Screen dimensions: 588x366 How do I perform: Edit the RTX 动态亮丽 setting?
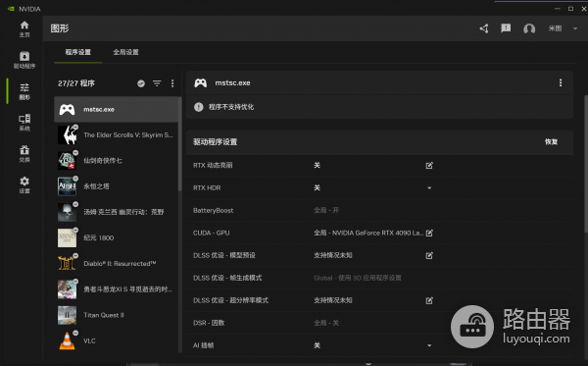[429, 165]
